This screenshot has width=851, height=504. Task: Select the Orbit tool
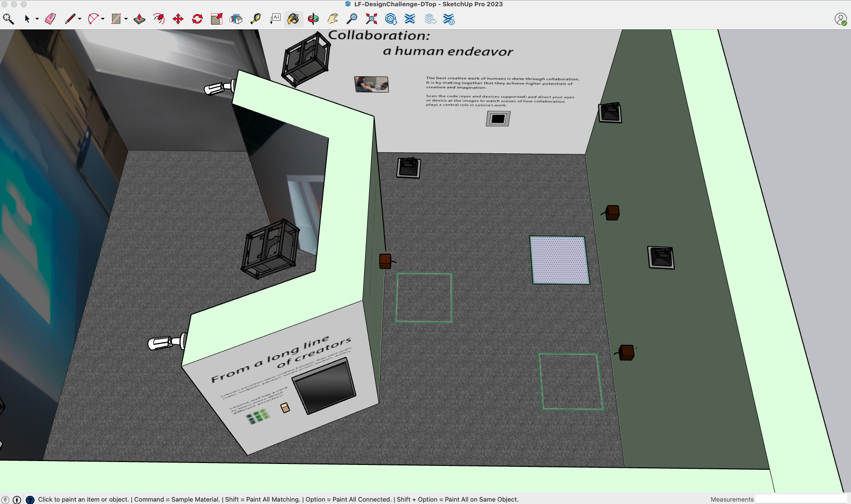tap(313, 19)
